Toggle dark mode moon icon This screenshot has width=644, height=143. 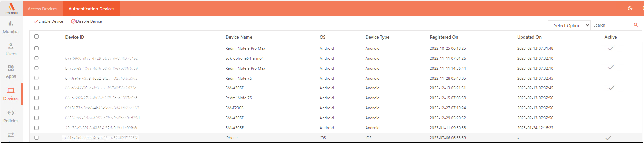630,8
